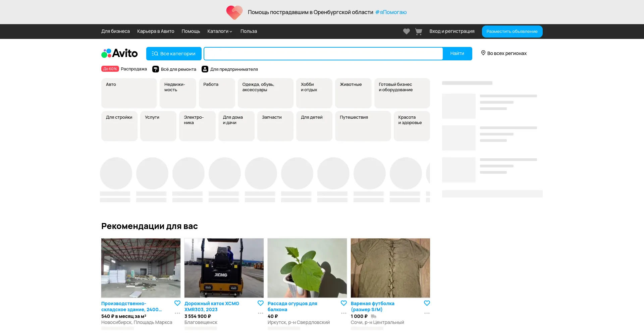Open more options for warehouse listing

pos(177,313)
